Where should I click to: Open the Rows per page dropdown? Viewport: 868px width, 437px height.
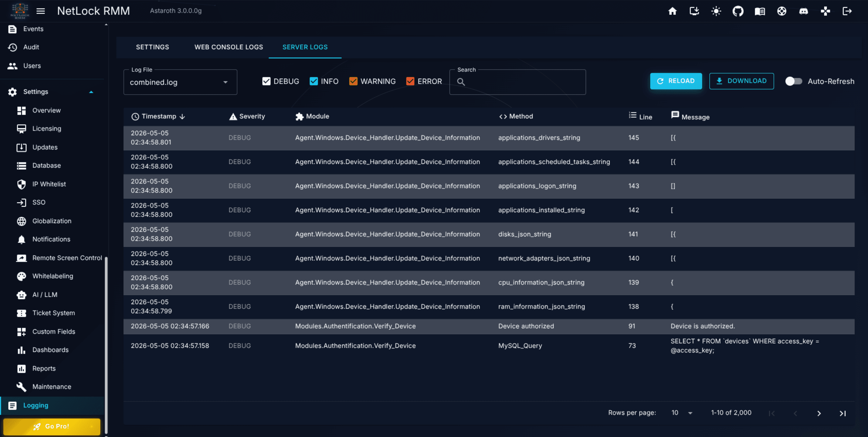(x=681, y=413)
